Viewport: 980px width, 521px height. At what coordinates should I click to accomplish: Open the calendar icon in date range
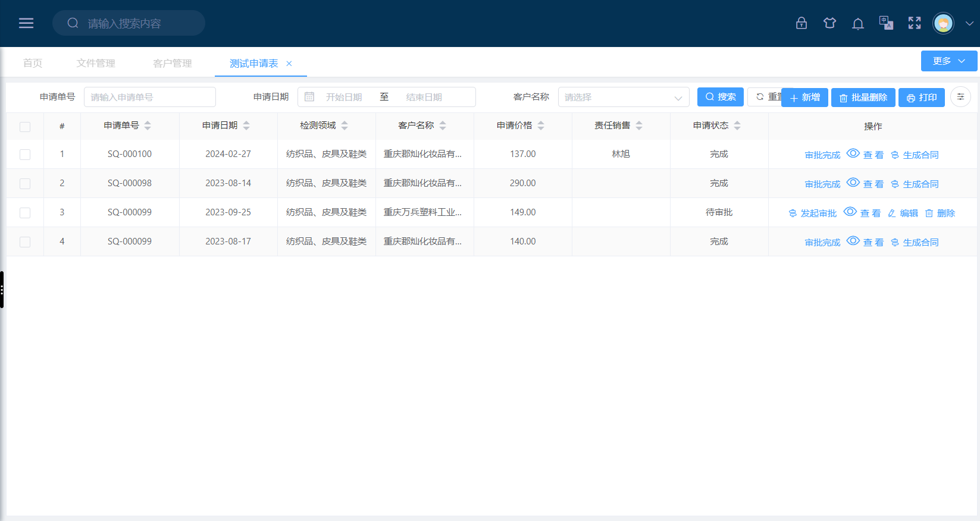(309, 97)
